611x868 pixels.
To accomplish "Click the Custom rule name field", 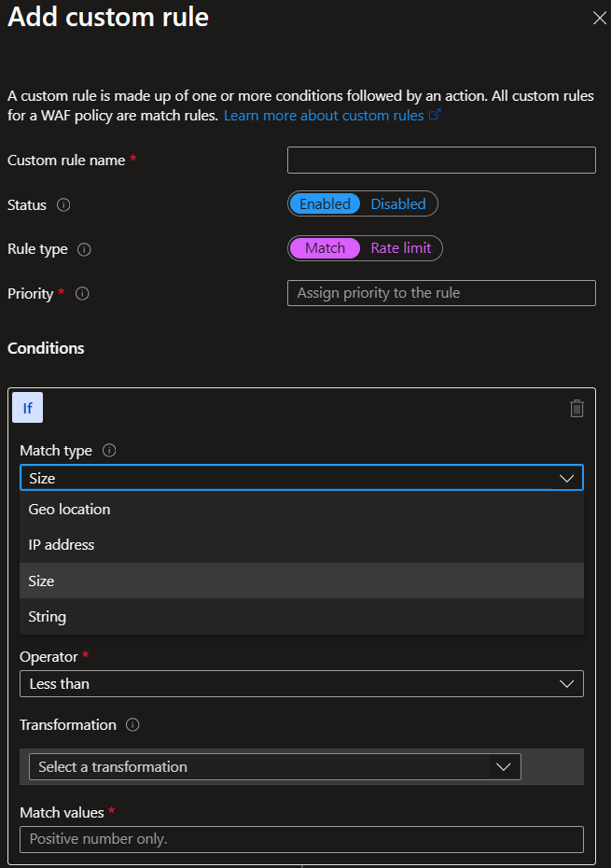I will point(441,161).
